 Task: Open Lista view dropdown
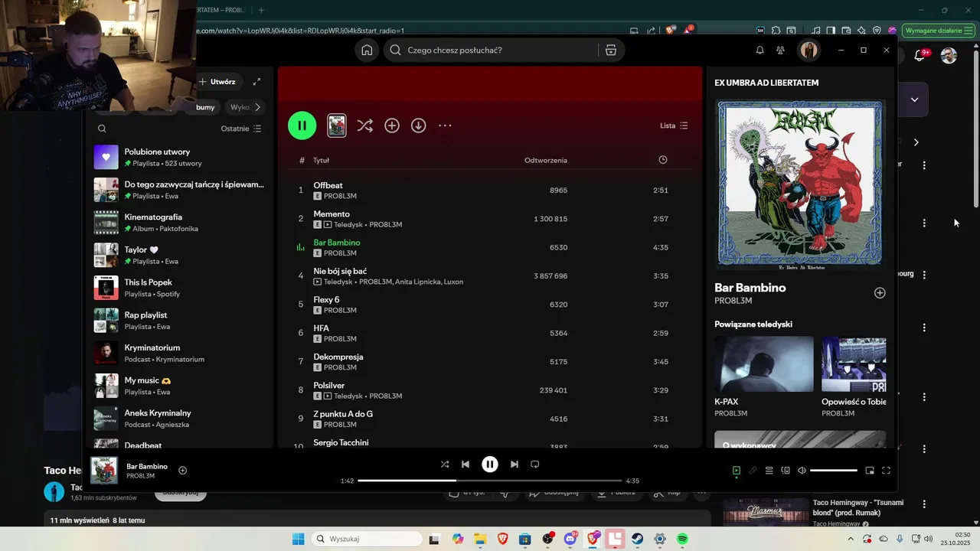point(674,126)
